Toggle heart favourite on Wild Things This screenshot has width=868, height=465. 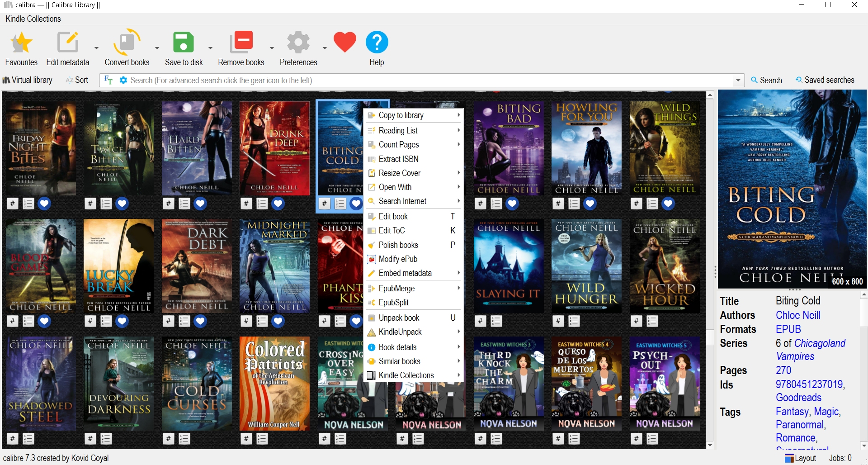[668, 204]
